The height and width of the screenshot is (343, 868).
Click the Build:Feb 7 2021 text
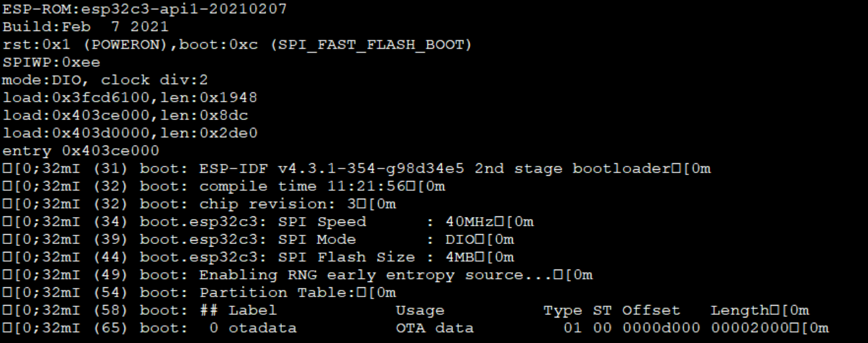[85, 28]
